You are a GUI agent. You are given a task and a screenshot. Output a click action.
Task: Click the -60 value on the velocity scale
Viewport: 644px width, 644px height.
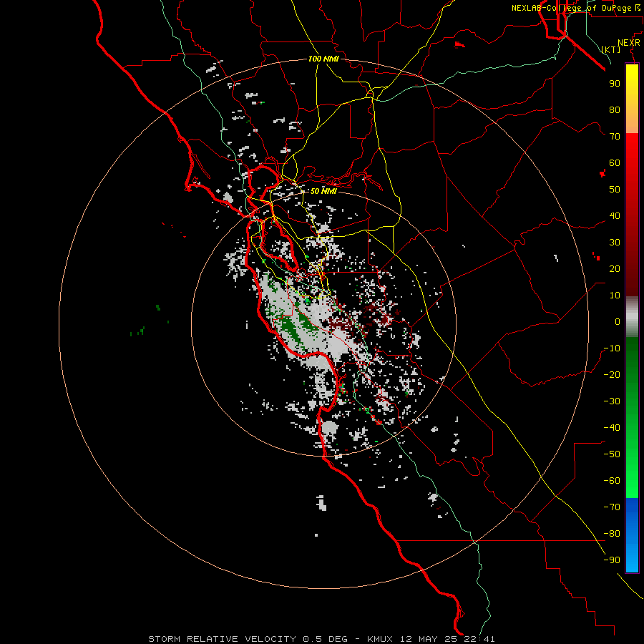pyautogui.click(x=612, y=481)
